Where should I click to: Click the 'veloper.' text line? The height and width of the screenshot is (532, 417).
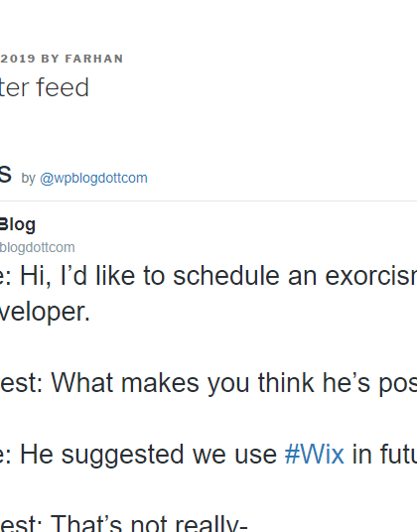[x=45, y=312]
